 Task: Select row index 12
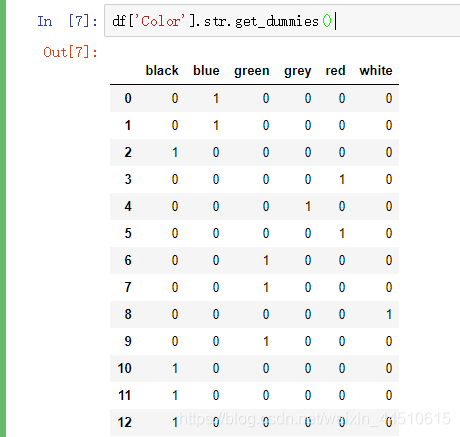click(125, 422)
